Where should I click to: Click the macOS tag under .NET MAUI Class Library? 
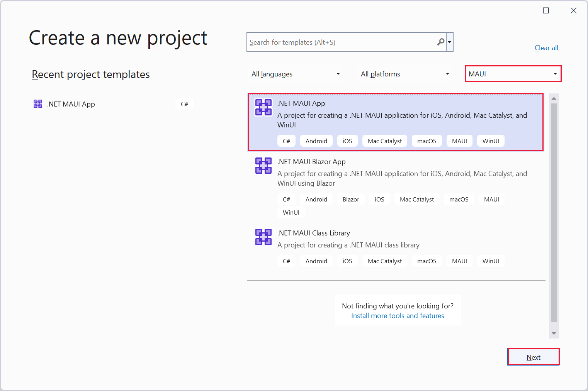tap(427, 261)
